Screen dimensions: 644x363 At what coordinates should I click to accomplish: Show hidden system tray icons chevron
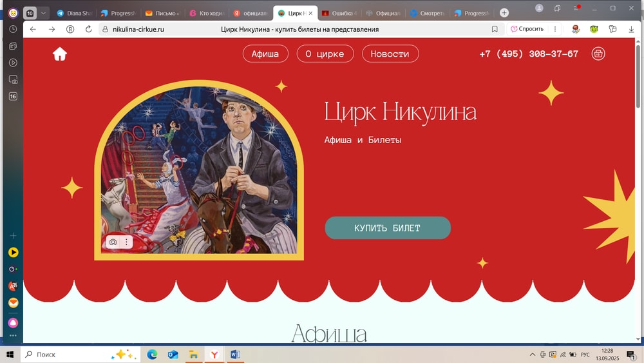tap(533, 355)
